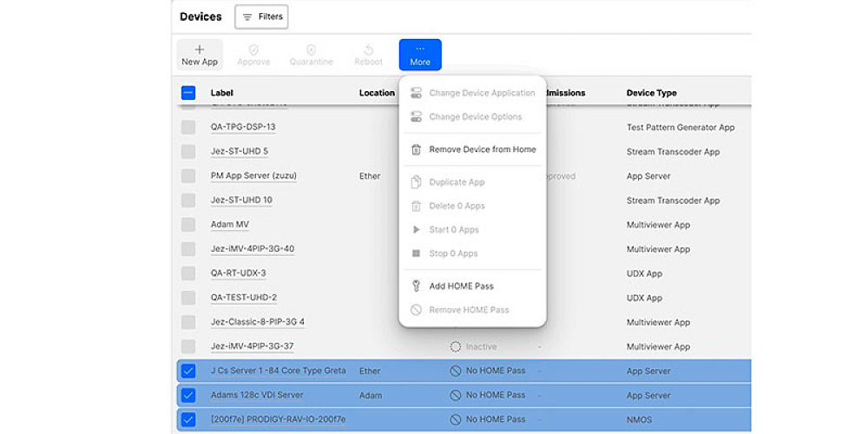The image size is (868, 434).
Task: Check the box for PM App Server (zuzu)
Action: click(188, 176)
